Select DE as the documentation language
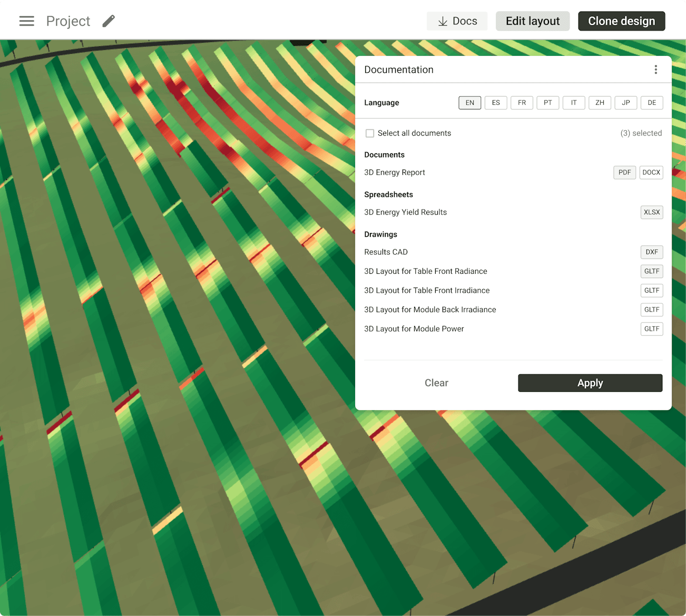 pyautogui.click(x=652, y=103)
